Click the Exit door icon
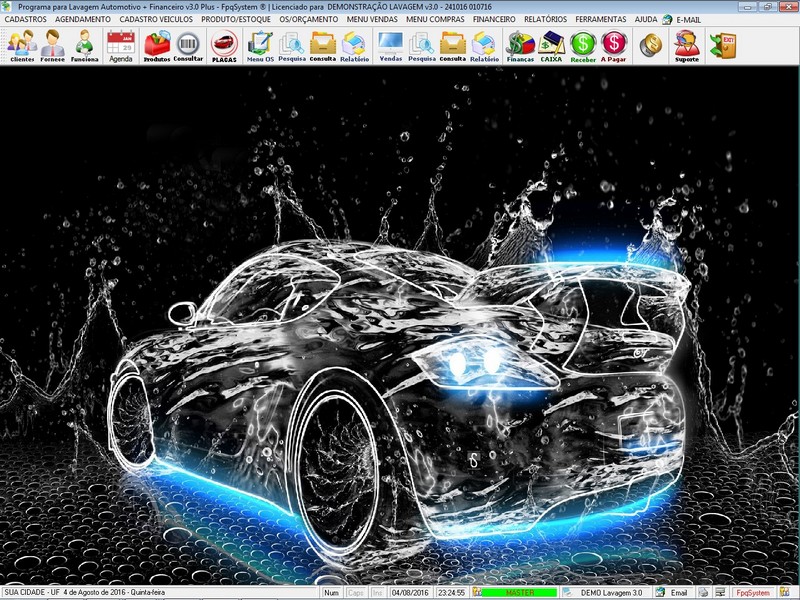Image resolution: width=800 pixels, height=600 pixels. (x=723, y=45)
